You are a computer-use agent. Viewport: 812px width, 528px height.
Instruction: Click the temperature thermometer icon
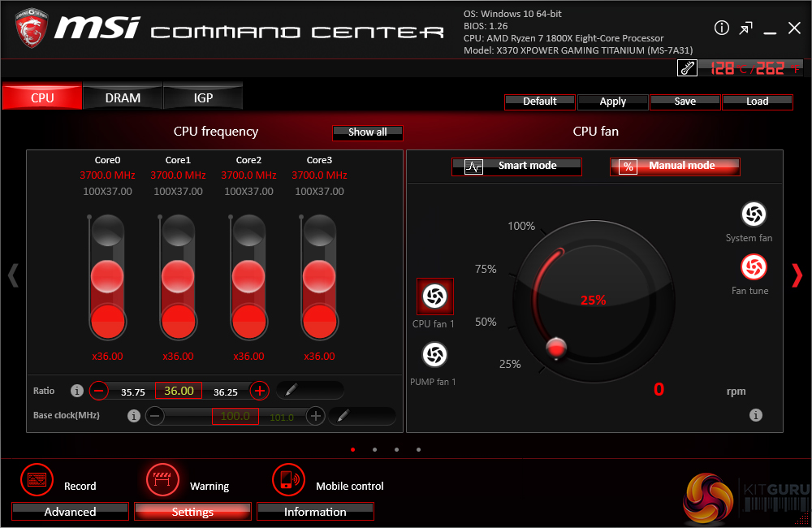(687, 68)
